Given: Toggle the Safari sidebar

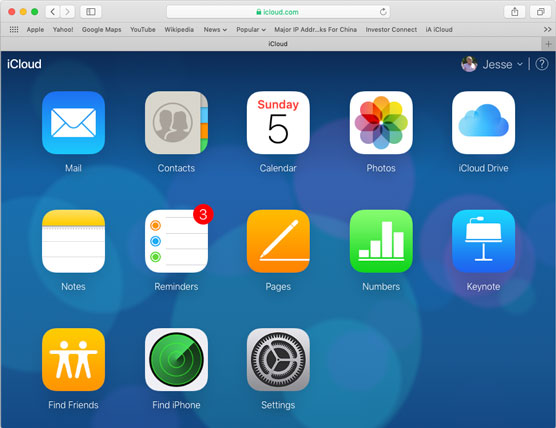Looking at the screenshot, I should [x=91, y=12].
